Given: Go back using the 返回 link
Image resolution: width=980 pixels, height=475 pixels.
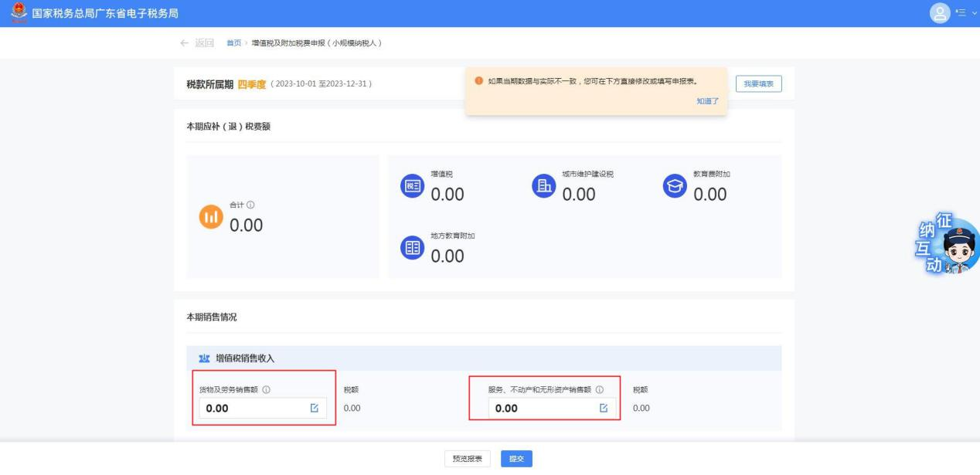Looking at the screenshot, I should coord(197,42).
